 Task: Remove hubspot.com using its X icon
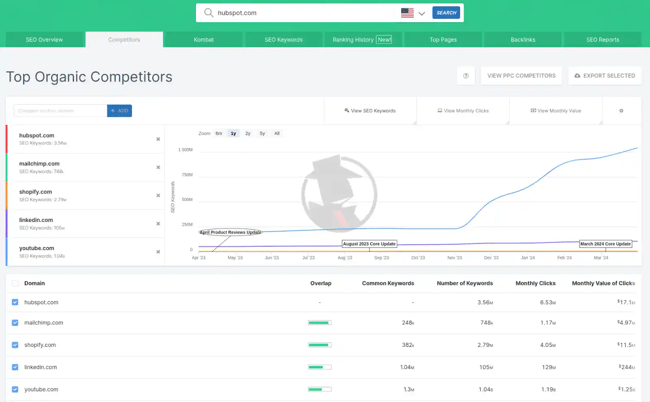[158, 140]
